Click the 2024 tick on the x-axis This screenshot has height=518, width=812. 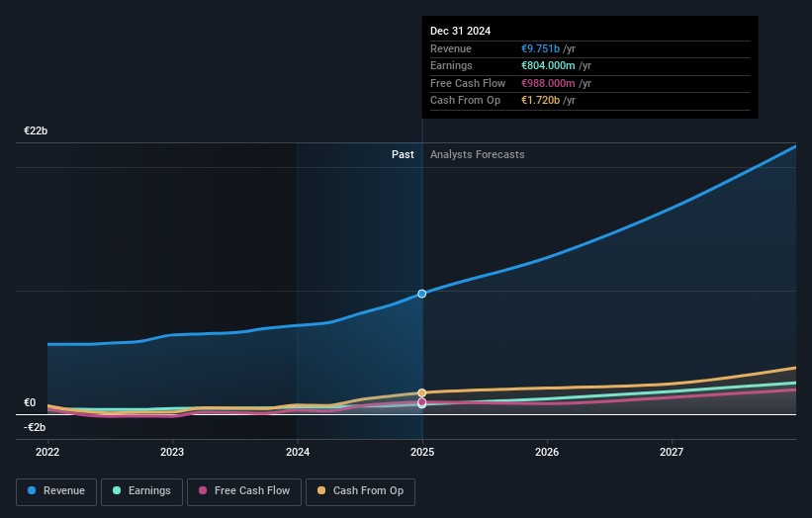[x=298, y=453]
